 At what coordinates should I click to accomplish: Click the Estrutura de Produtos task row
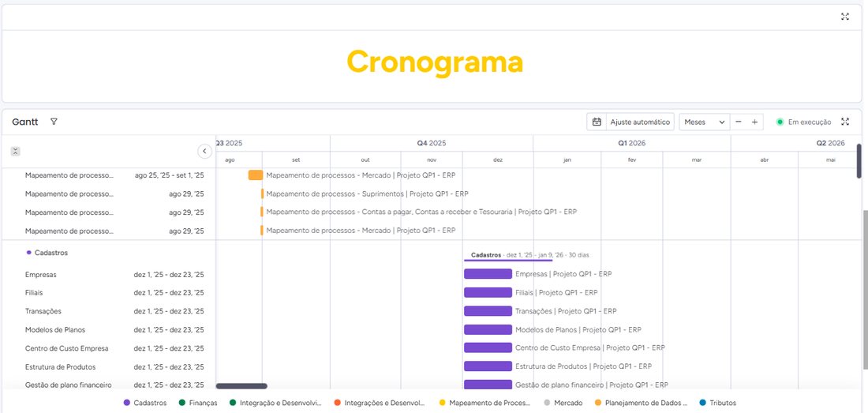pos(109,366)
